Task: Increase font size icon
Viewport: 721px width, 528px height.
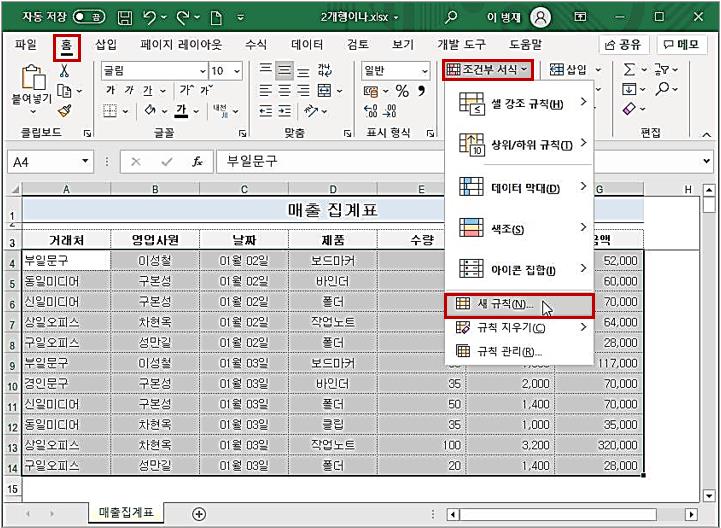Action: pos(186,90)
